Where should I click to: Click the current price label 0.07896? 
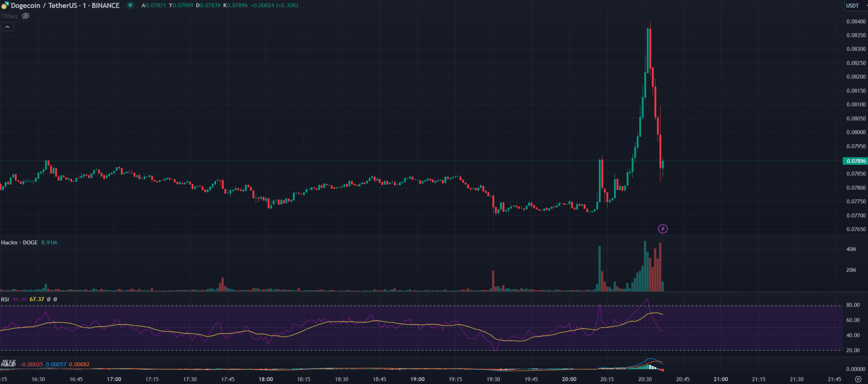point(856,161)
